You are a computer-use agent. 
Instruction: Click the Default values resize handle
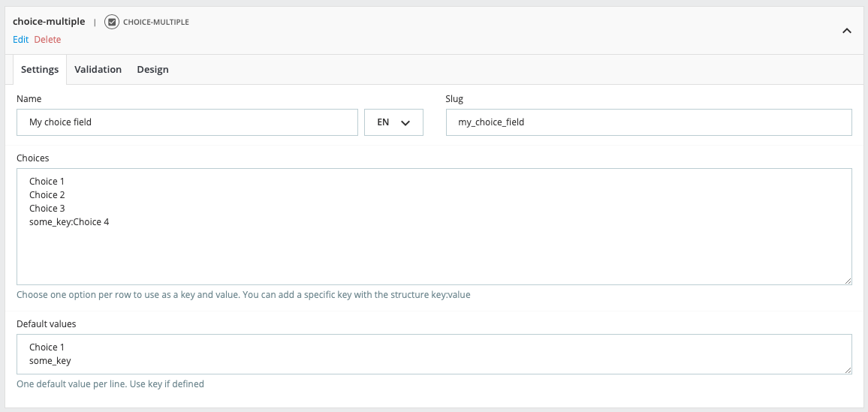click(x=848, y=370)
